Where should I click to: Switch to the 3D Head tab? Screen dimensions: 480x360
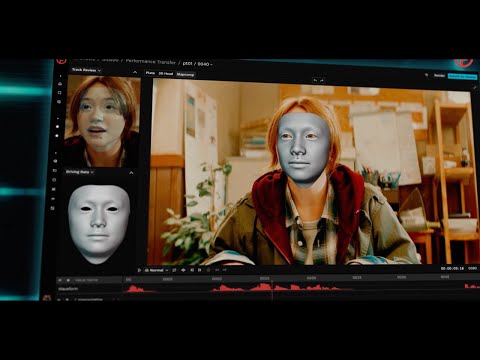166,74
